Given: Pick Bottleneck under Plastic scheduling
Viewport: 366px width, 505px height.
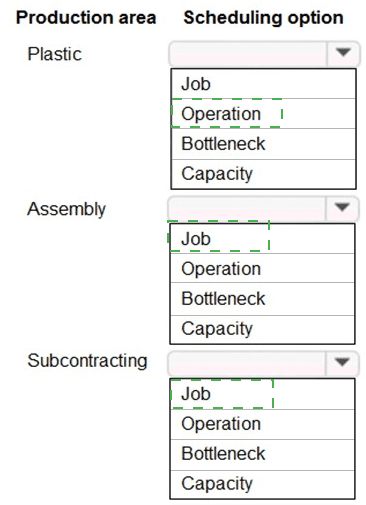Looking at the screenshot, I should point(263,144).
